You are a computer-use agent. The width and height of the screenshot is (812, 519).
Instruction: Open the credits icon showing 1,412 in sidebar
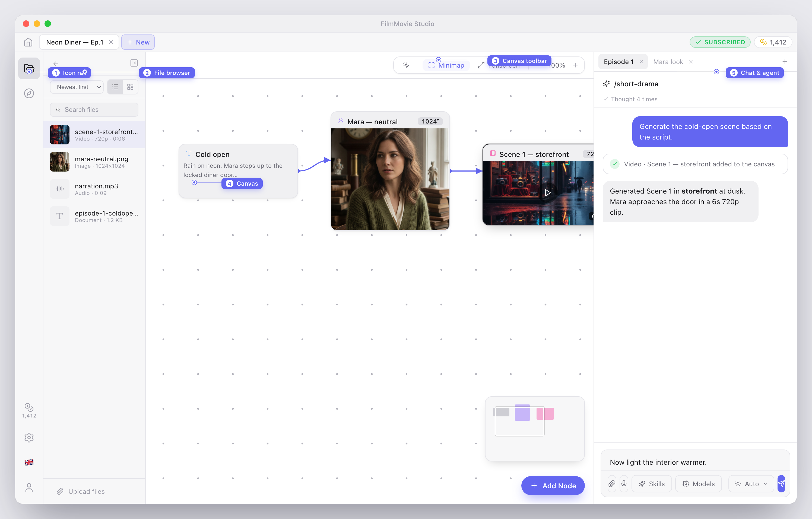tap(29, 410)
